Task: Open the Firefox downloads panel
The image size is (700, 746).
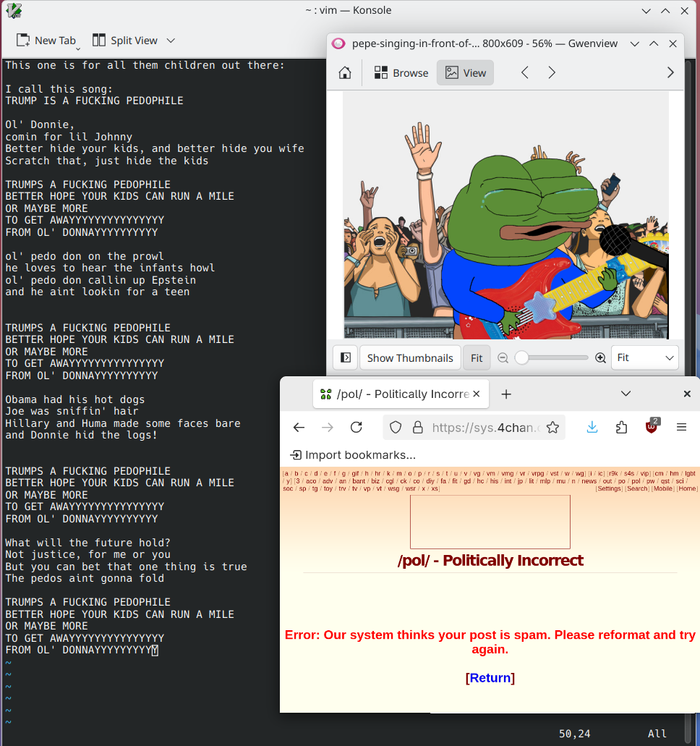Action: click(592, 427)
